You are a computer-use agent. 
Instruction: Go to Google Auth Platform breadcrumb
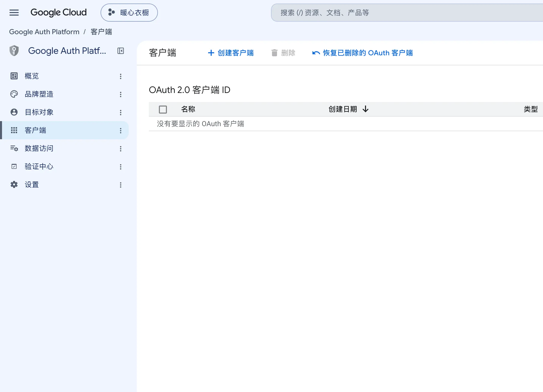[x=44, y=32]
